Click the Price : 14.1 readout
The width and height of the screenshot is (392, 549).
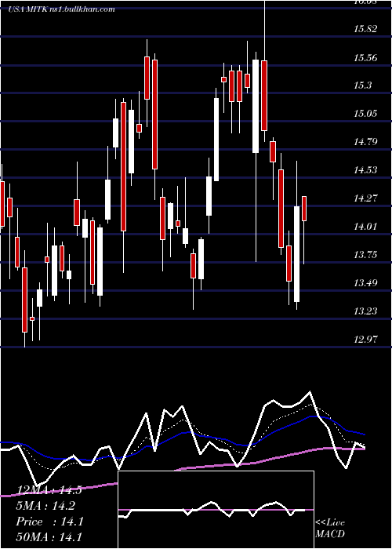point(49,522)
